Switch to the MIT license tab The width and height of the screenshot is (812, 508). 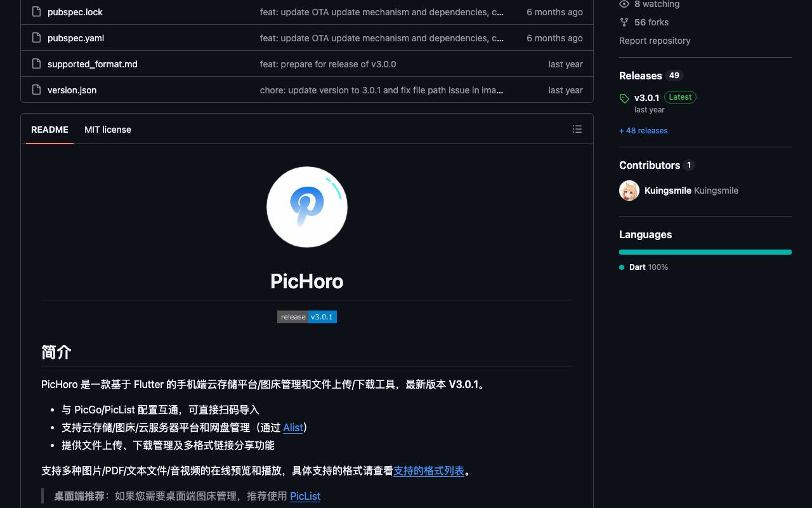click(108, 130)
